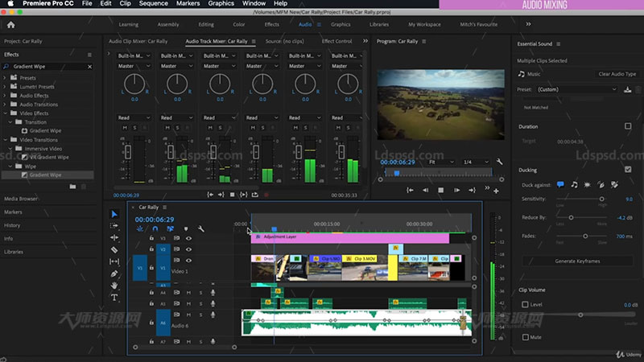Solo track A6 in timeline

click(x=200, y=315)
